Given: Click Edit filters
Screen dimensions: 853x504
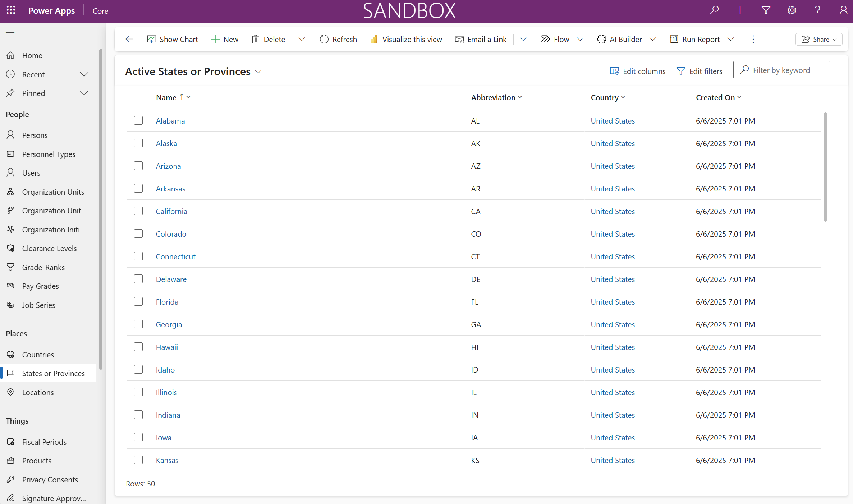Looking at the screenshot, I should point(699,71).
